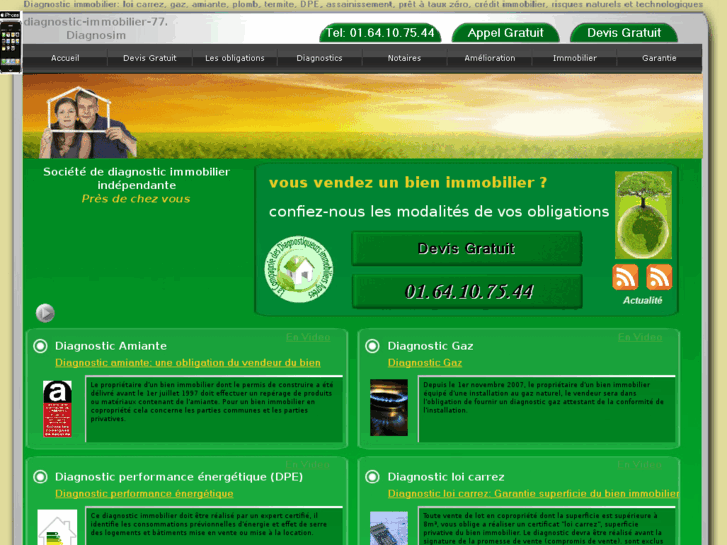Image resolution: width=727 pixels, height=545 pixels.
Task: Click the gas burner flame thumbnail
Action: point(389,408)
